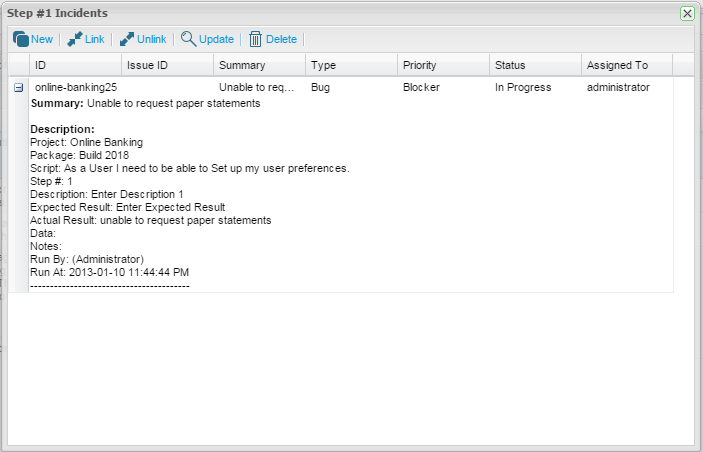Click the New incident icon

21,39
